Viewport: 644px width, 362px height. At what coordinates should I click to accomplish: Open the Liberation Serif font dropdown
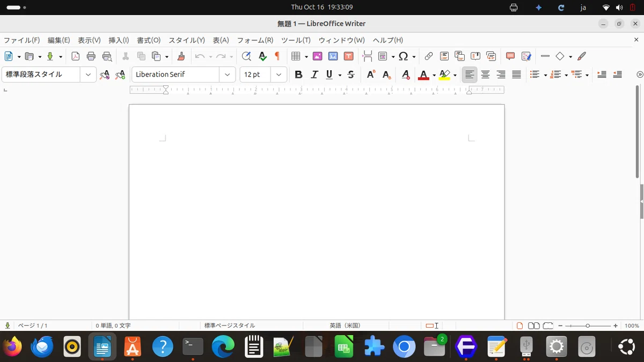click(228, 75)
